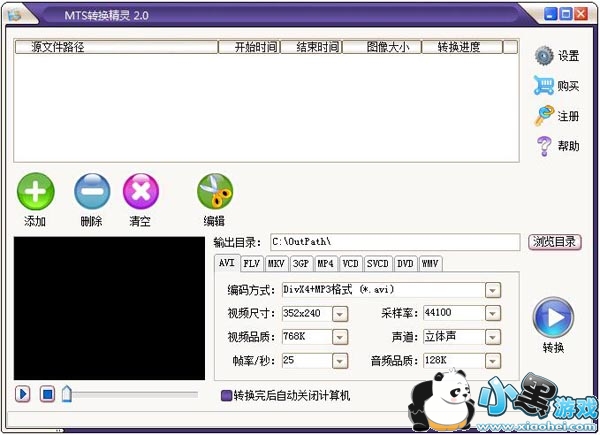The width and height of the screenshot is (600, 435).
Task: Maximize the MTS转换精灵 window
Action: [x=566, y=14]
